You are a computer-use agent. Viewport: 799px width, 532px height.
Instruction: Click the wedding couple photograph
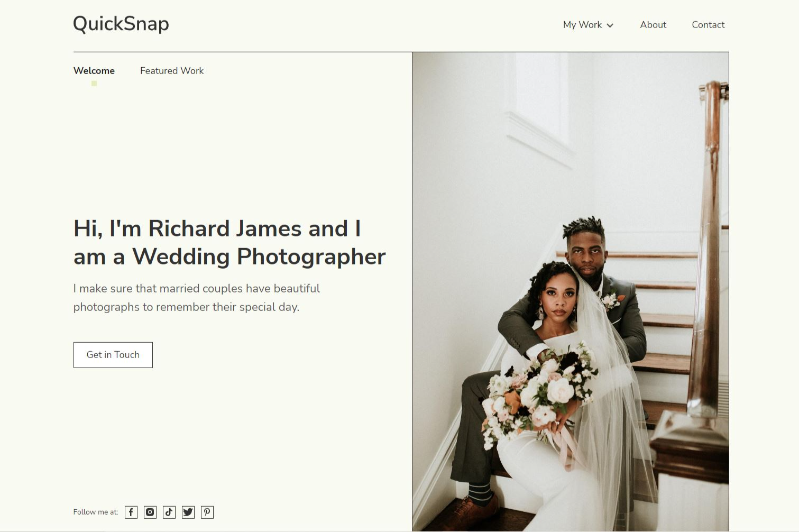pyautogui.click(x=571, y=291)
